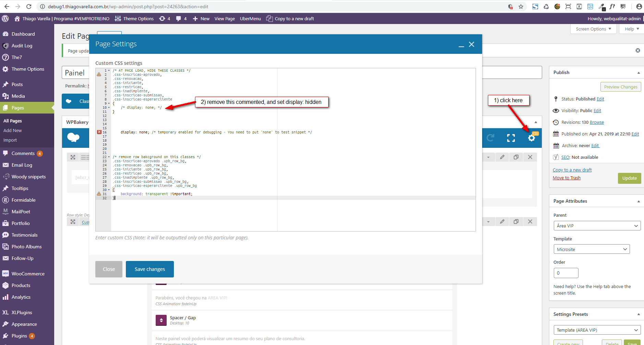The width and height of the screenshot is (644, 345).
Task: Click Preview Changes button
Action: 621,87
